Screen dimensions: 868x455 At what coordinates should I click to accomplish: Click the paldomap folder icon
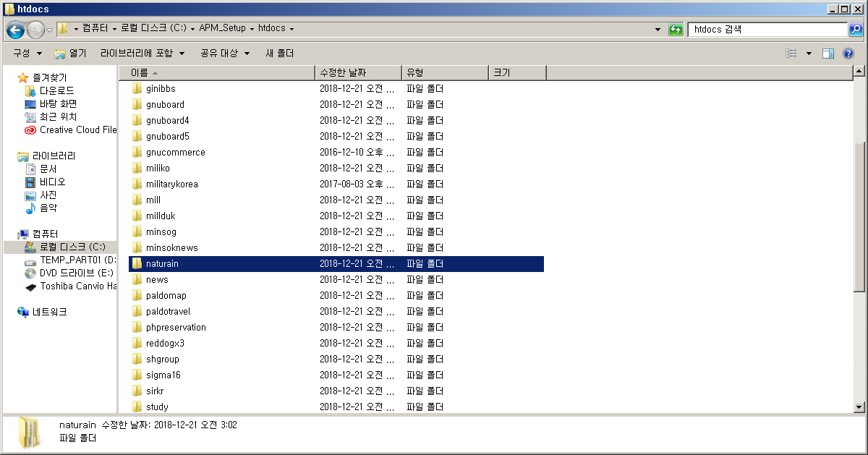(x=137, y=295)
